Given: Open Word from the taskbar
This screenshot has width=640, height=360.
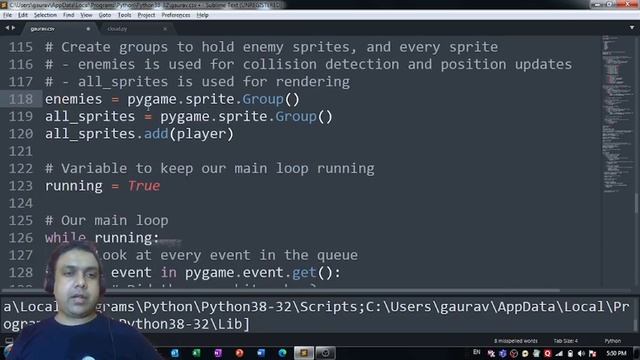Looking at the screenshot, I should tap(261, 353).
